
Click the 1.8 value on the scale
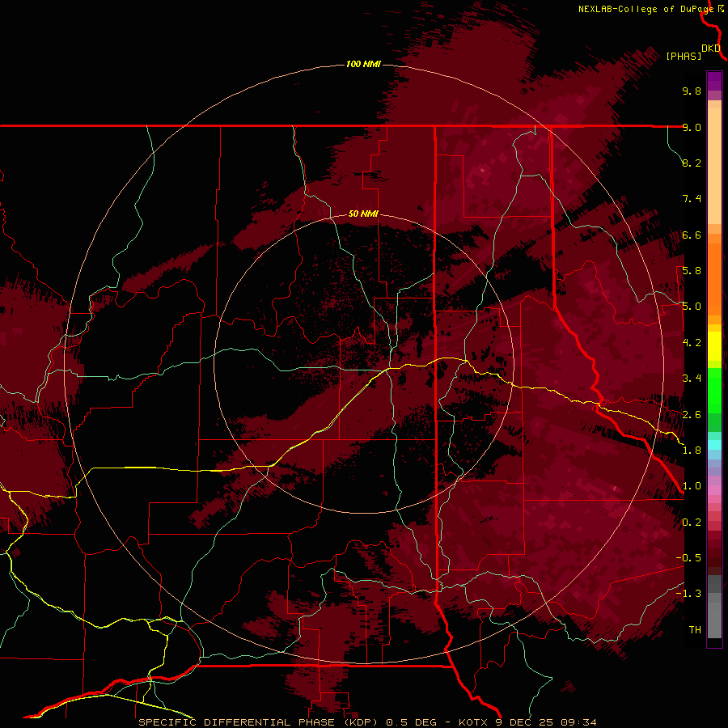click(x=692, y=451)
